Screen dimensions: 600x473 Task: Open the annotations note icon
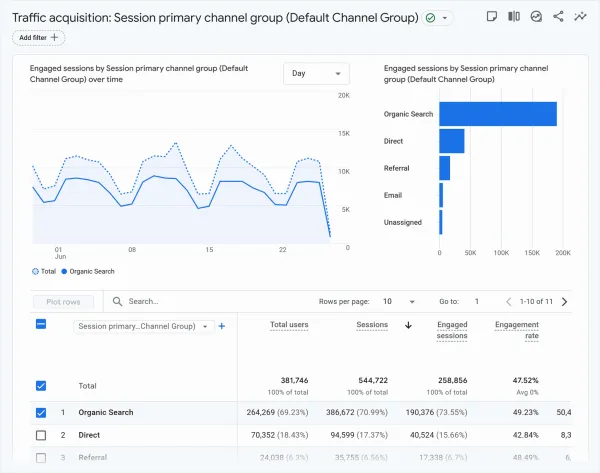tap(491, 17)
